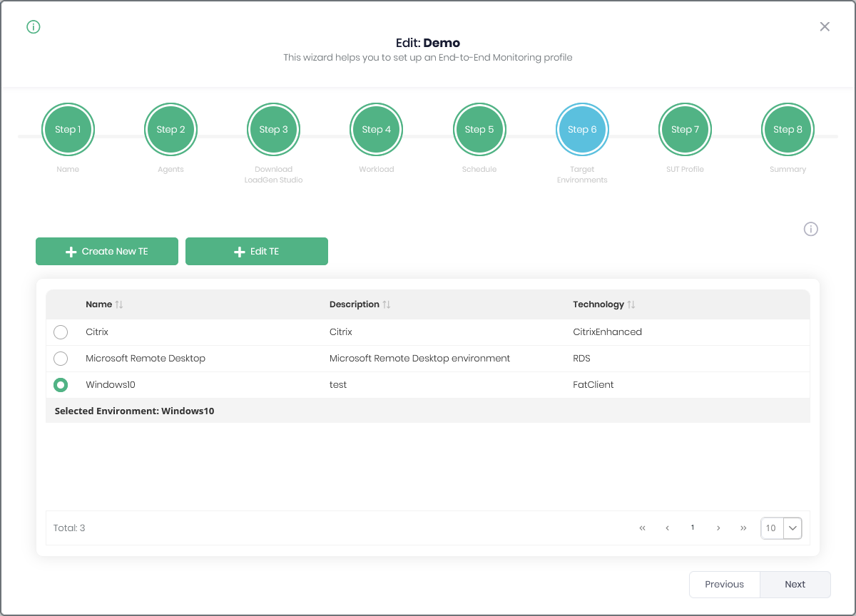This screenshot has height=616, width=856.
Task: Jump to Step 4 Workload
Action: [376, 130]
